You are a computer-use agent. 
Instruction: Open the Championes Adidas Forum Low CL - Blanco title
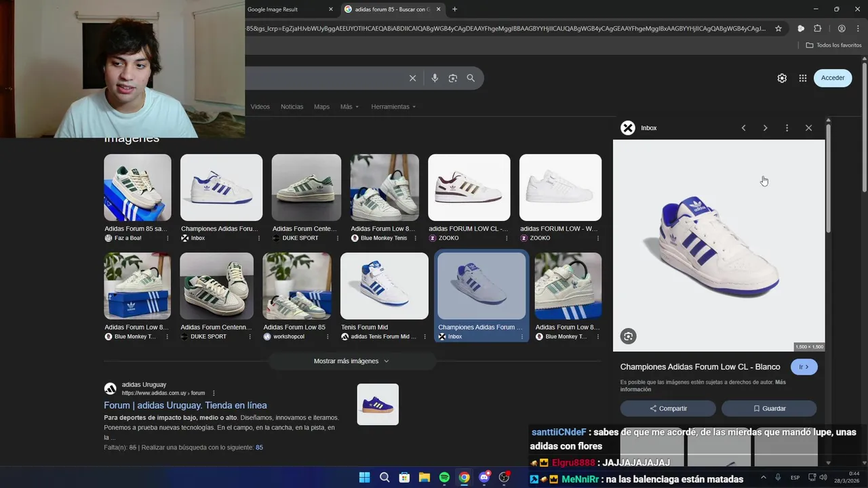(701, 367)
